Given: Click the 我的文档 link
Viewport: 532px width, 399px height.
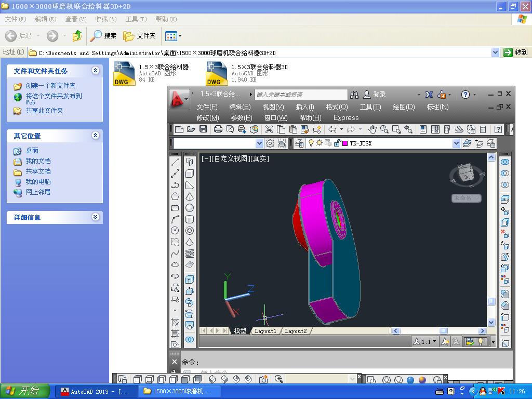Looking at the screenshot, I should [x=38, y=161].
